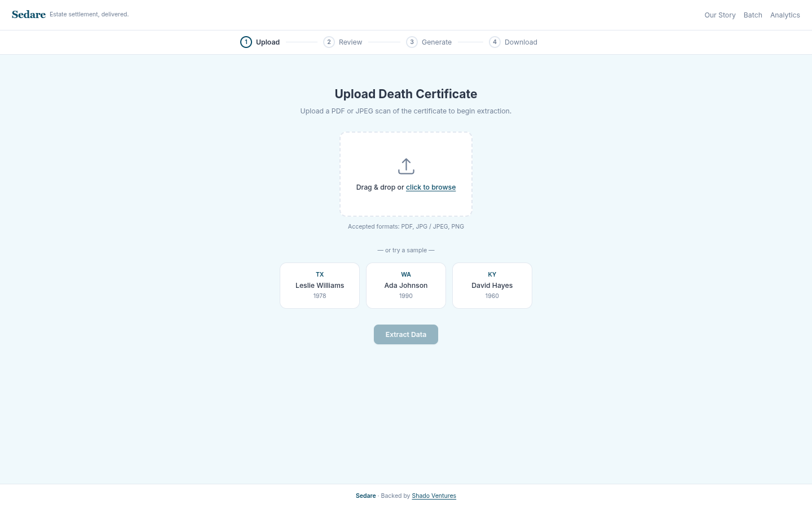Go to Batch in navigation
812x508 pixels.
[x=752, y=15]
